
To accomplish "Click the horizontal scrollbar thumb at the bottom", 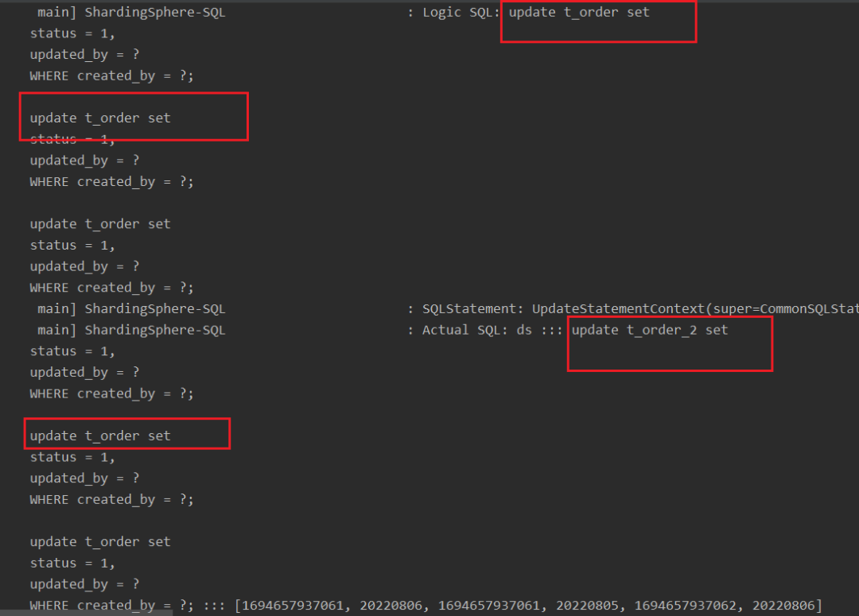I will [86, 614].
